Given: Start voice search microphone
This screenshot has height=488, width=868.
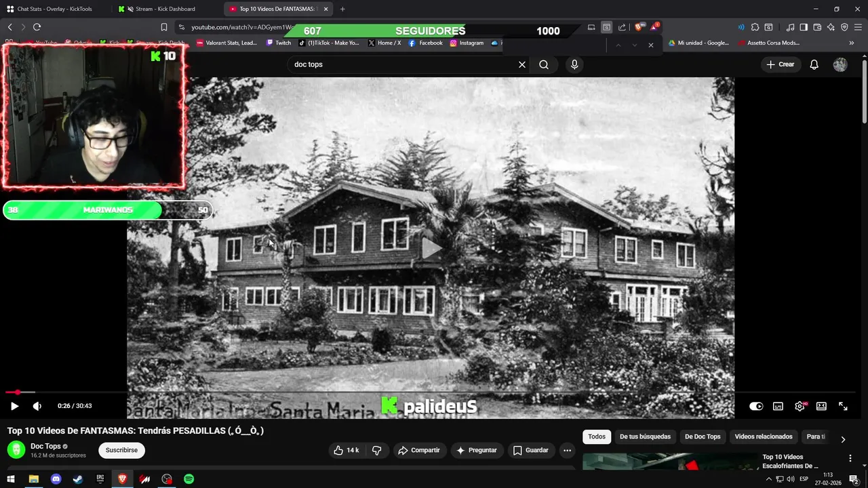Looking at the screenshot, I should pyautogui.click(x=574, y=64).
